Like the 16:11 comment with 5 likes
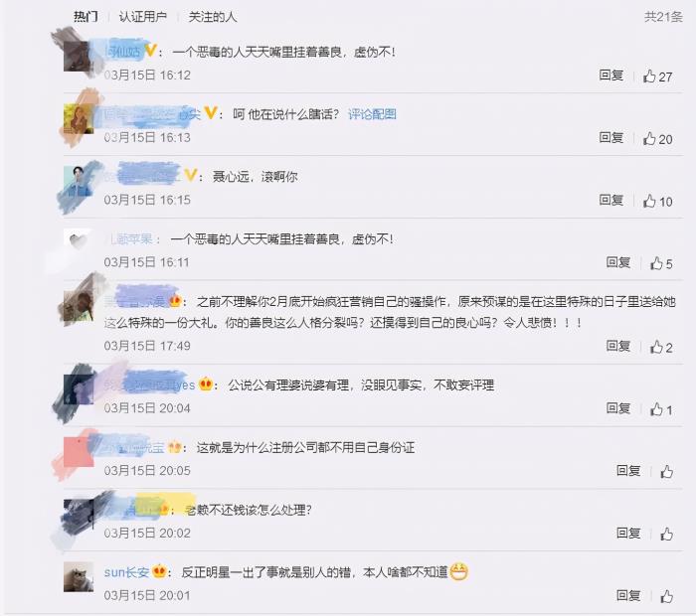Image resolution: width=696 pixels, height=616 pixels. 661,264
